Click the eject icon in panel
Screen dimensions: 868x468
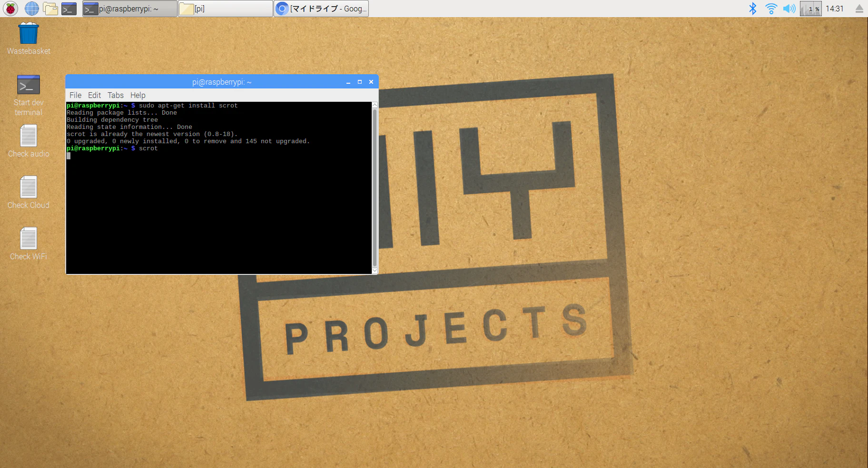(859, 9)
